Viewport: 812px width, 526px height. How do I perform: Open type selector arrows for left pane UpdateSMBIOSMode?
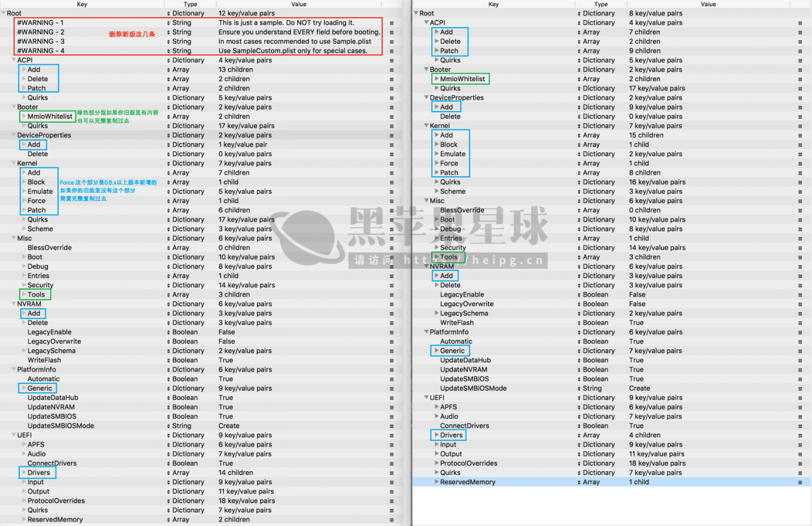click(168, 426)
